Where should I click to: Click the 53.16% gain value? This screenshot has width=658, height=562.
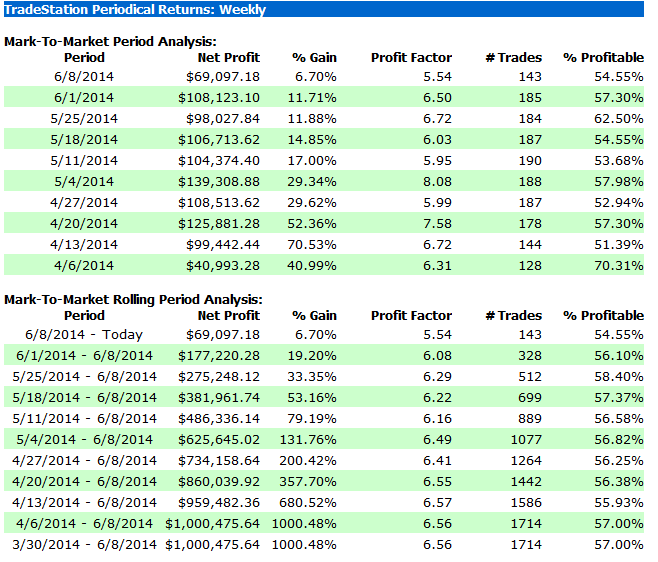(x=312, y=398)
